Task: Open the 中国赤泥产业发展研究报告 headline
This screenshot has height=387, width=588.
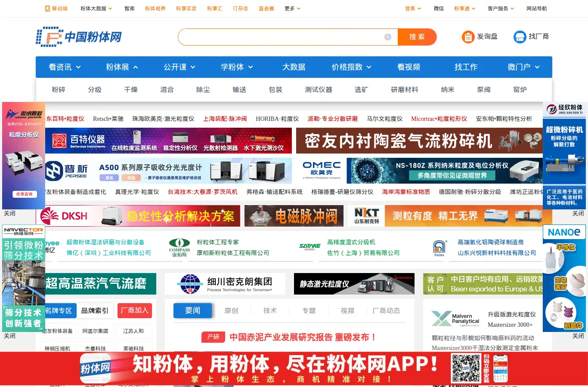Action: (x=303, y=337)
